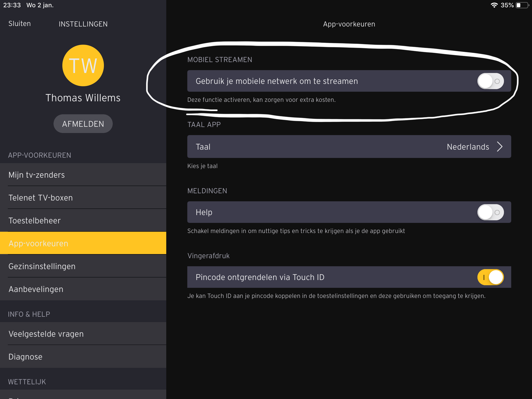532x399 pixels.
Task: Turn on the Help notifications toggle
Action: click(490, 212)
